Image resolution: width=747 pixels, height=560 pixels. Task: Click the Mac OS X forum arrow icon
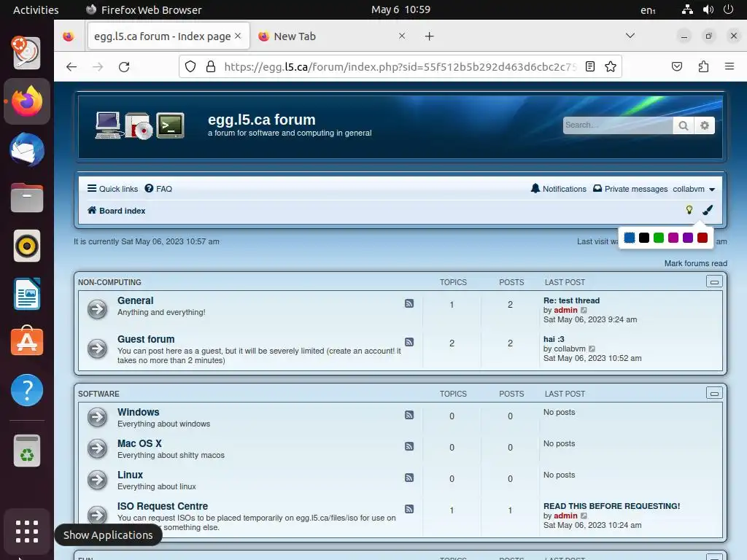[x=97, y=448]
